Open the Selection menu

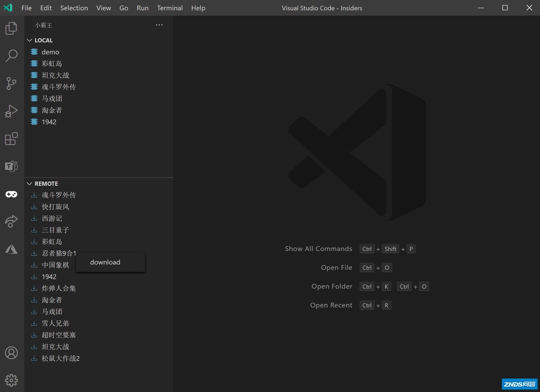click(74, 8)
